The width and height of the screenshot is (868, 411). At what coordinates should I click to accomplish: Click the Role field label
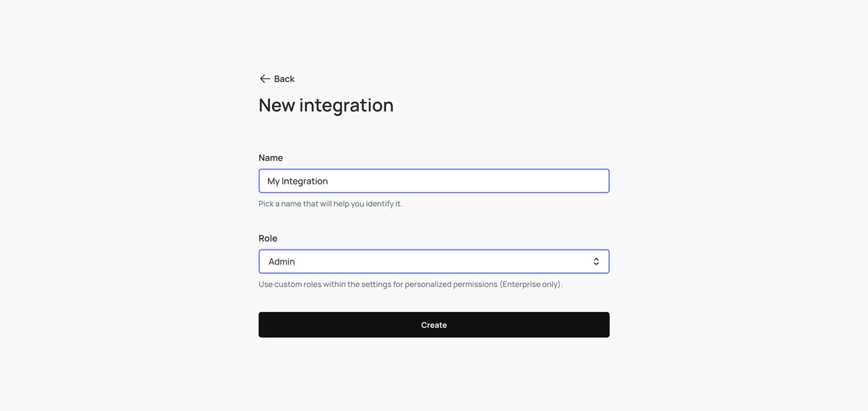(x=268, y=238)
